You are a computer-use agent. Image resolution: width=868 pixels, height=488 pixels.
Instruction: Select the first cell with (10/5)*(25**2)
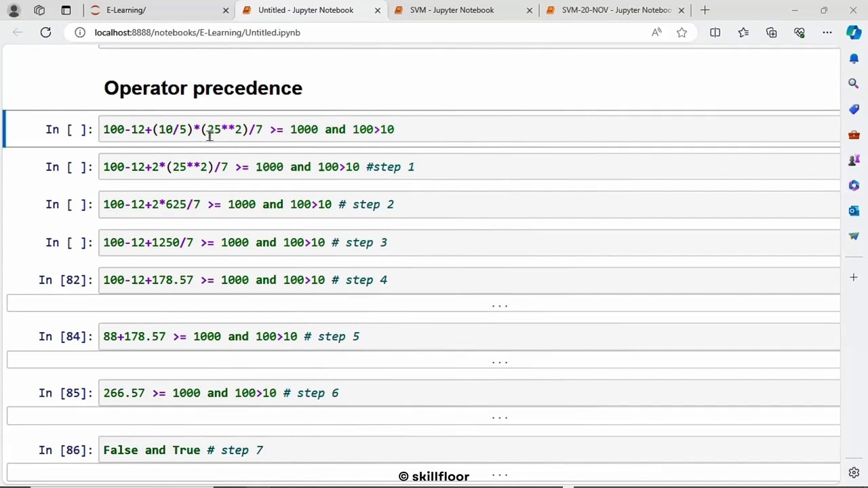coord(469,129)
